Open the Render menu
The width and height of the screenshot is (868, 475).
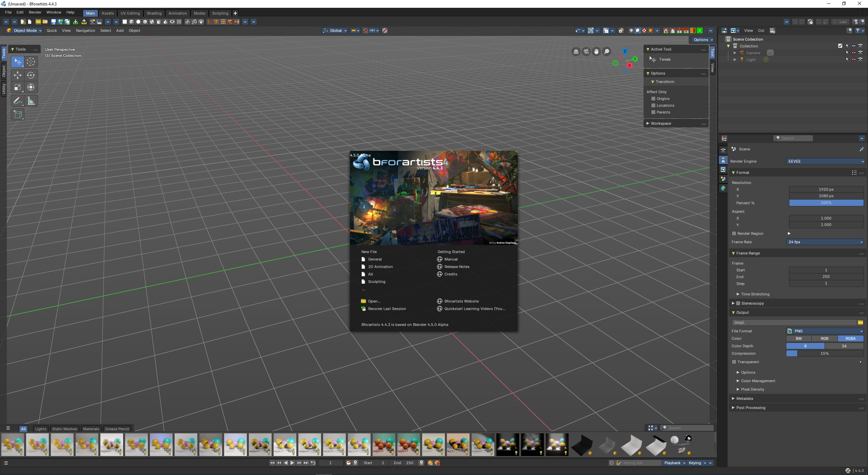pos(35,12)
